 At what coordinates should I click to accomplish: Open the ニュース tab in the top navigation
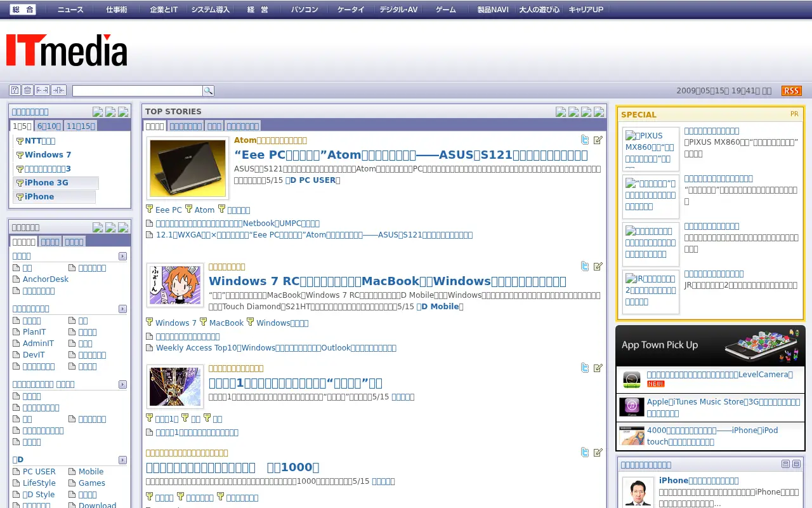[70, 10]
